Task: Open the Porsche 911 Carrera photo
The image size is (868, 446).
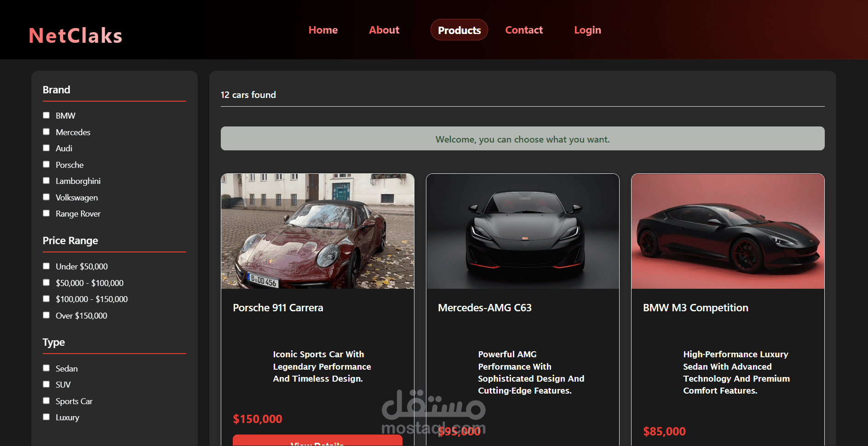Action: 317,231
